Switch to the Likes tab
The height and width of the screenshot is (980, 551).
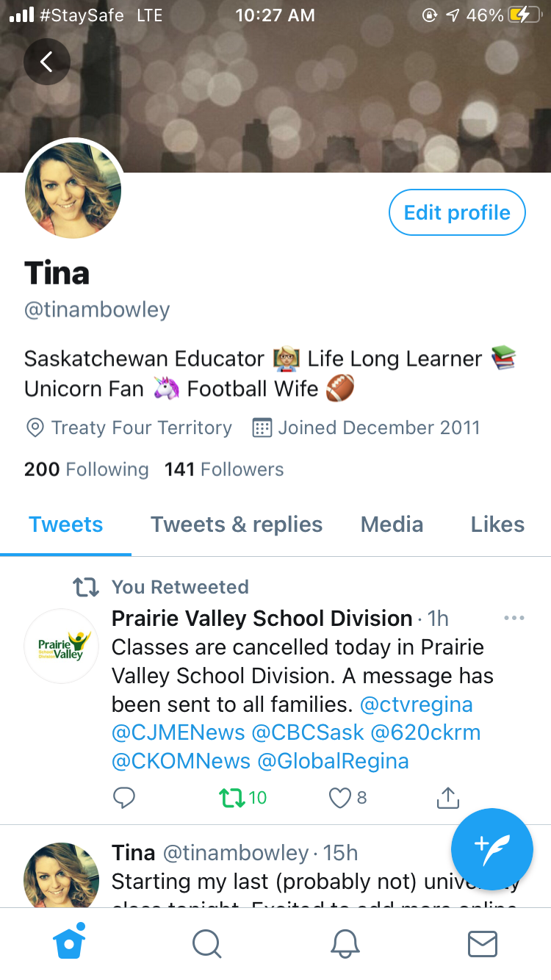[x=497, y=525]
